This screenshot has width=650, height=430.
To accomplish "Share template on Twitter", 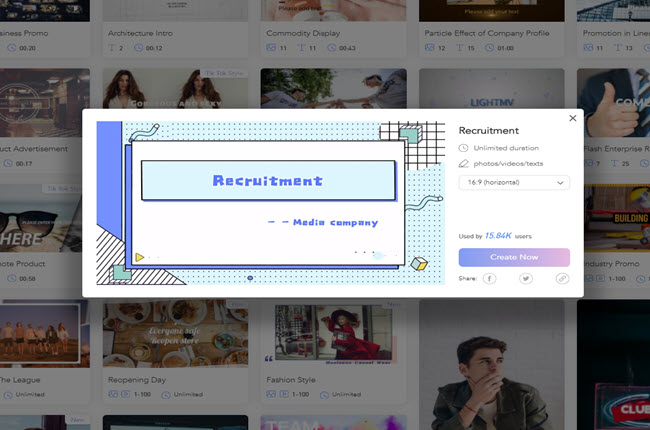I will [526, 279].
